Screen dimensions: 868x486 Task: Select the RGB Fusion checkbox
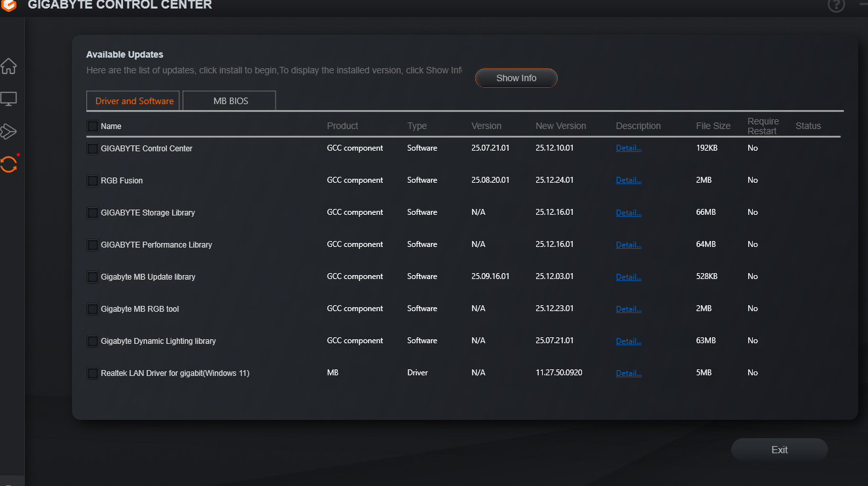tap(92, 181)
